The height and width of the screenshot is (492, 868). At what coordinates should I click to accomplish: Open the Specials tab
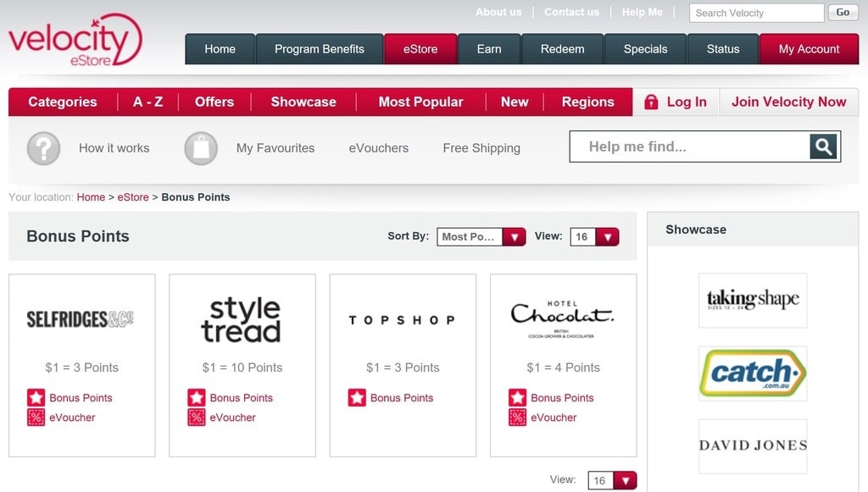click(x=645, y=49)
